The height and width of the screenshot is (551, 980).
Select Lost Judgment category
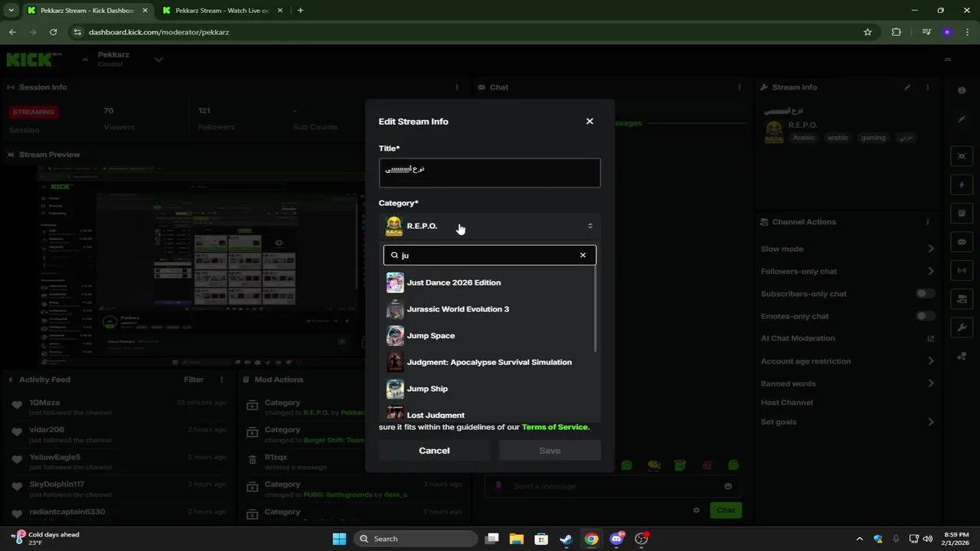490,413
